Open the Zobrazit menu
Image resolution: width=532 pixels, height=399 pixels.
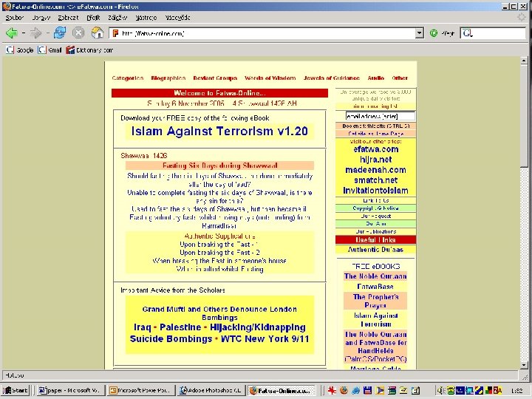pyautogui.click(x=68, y=18)
